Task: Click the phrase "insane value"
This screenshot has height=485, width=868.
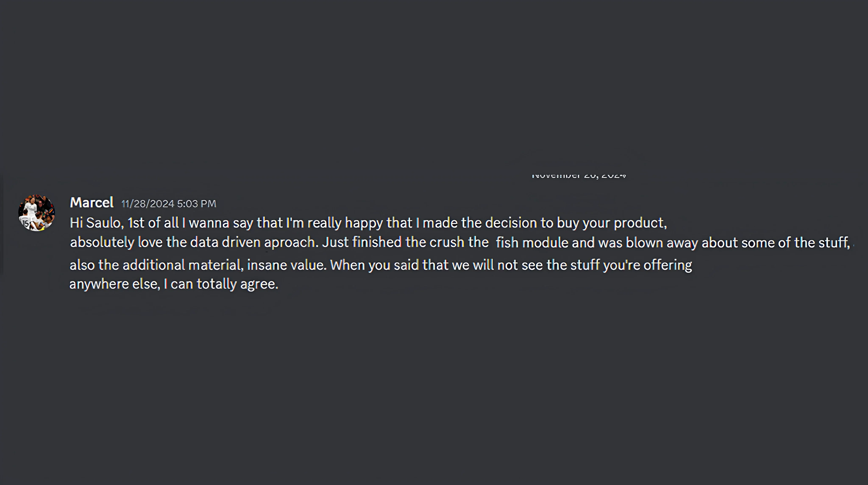Action: 287,265
